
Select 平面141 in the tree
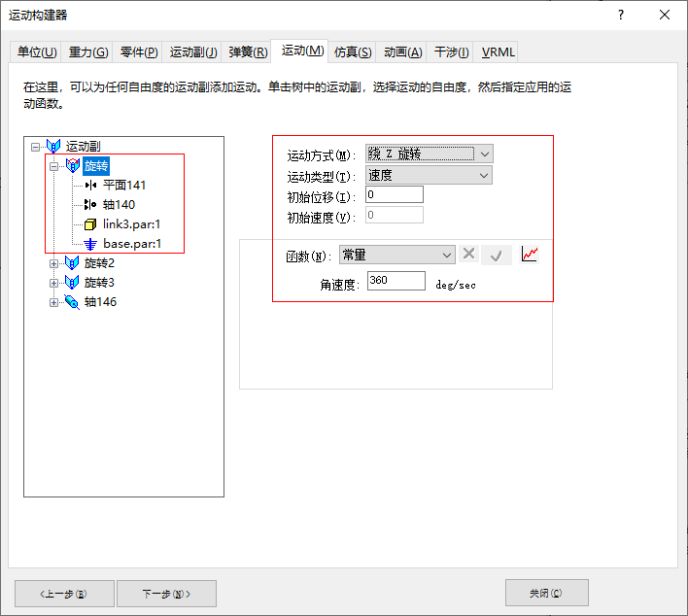click(x=124, y=186)
